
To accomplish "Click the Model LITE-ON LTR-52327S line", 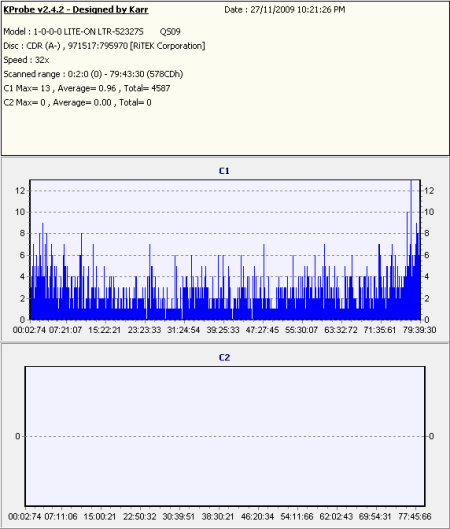I will (x=92, y=32).
